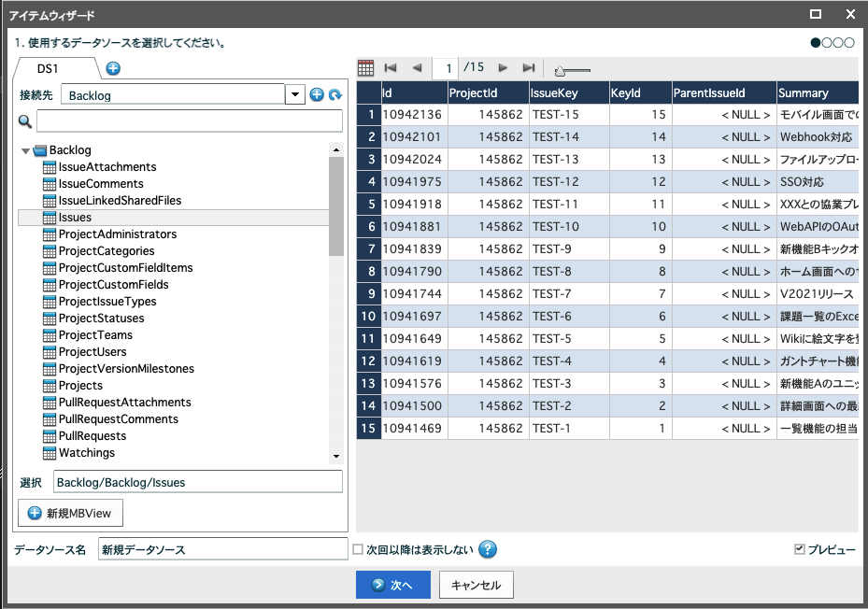This screenshot has width=868, height=609.
Task: Click the refresh connection icon
Action: point(334,94)
